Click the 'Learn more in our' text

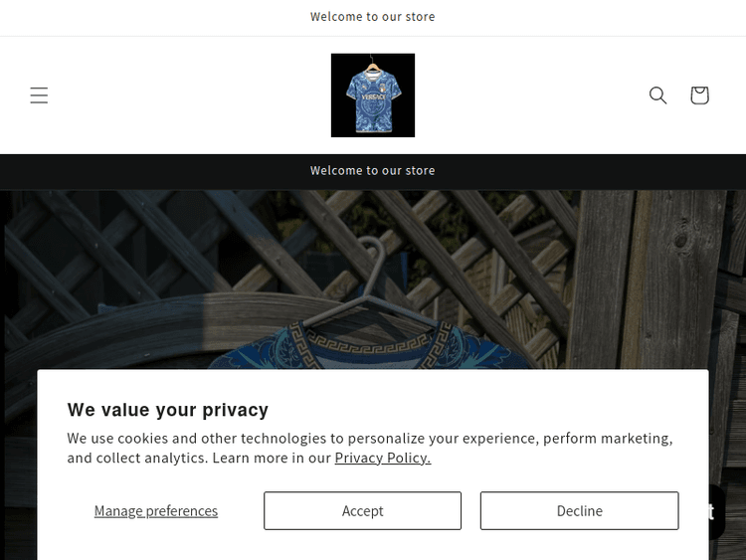point(273,459)
